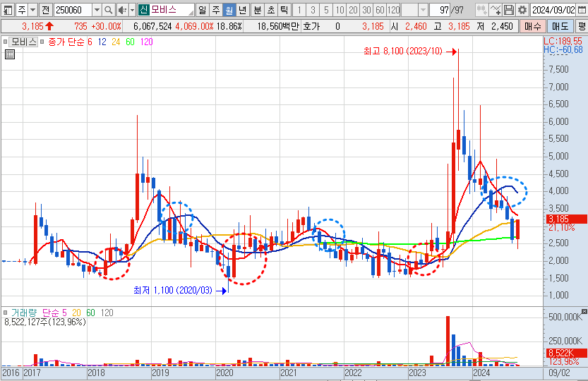Choose interval 5

click(326, 10)
